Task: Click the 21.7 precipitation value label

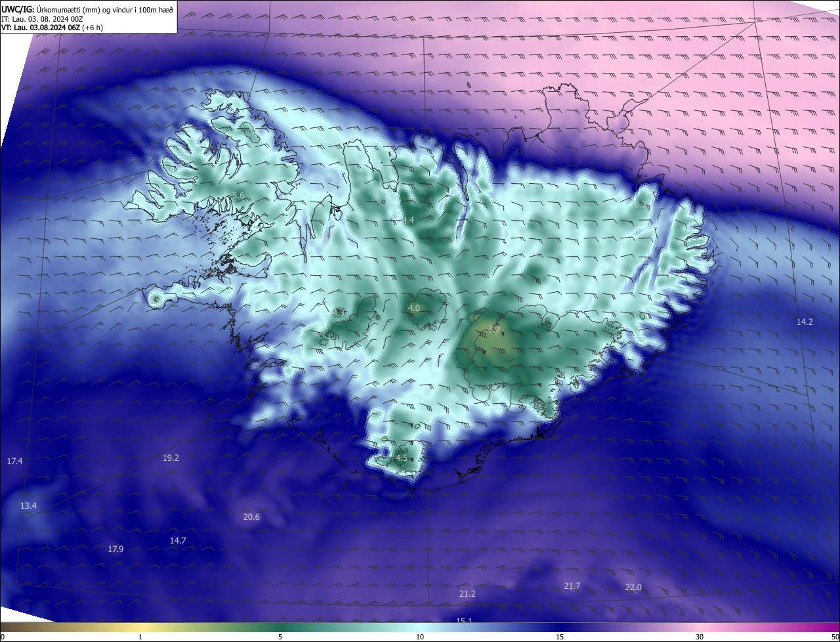Action: [x=572, y=586]
